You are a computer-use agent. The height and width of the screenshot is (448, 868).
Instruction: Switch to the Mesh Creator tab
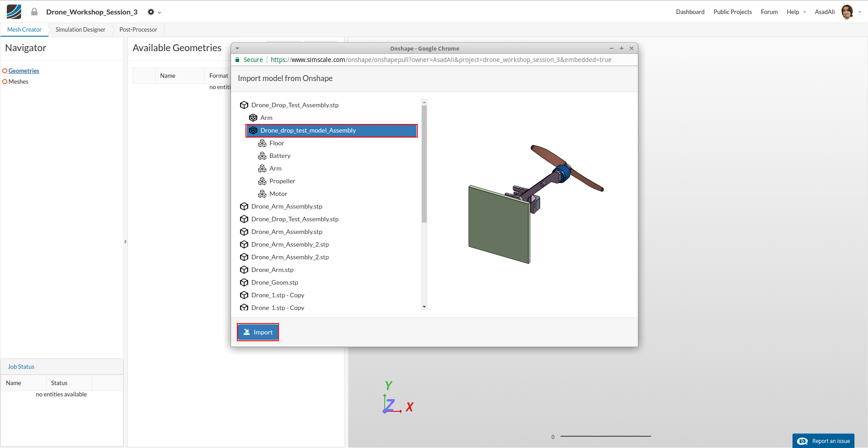coord(24,30)
